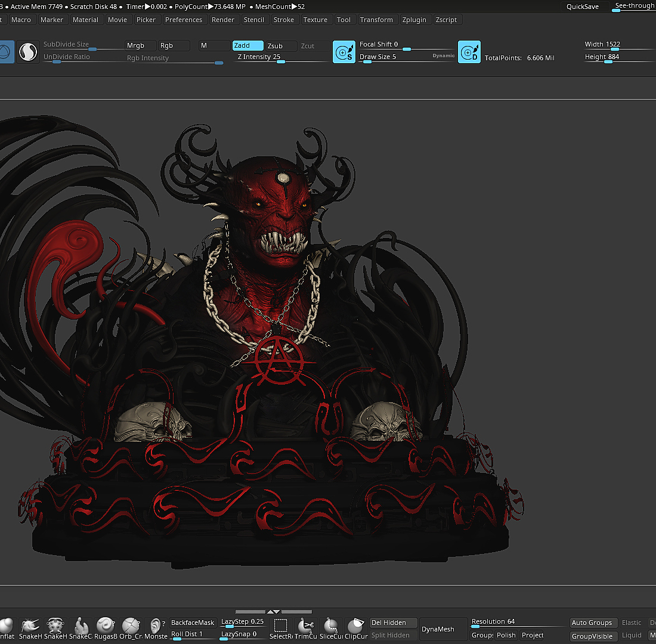The height and width of the screenshot is (644, 656).
Task: Open the Marker menu
Action: pos(52,20)
